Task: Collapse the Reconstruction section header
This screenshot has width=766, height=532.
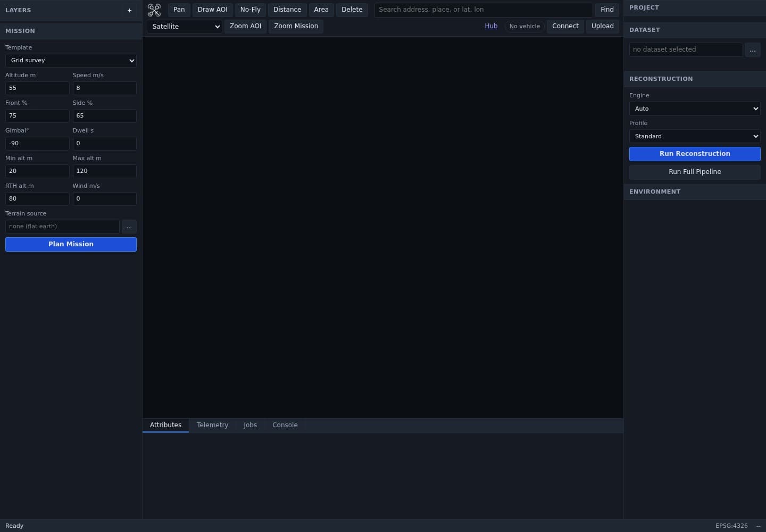Action: tap(695, 79)
